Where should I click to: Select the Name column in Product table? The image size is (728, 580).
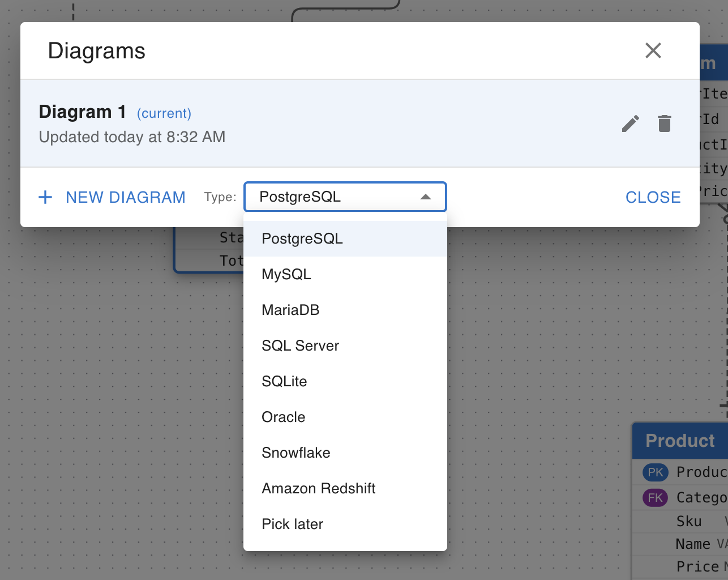(x=680, y=544)
